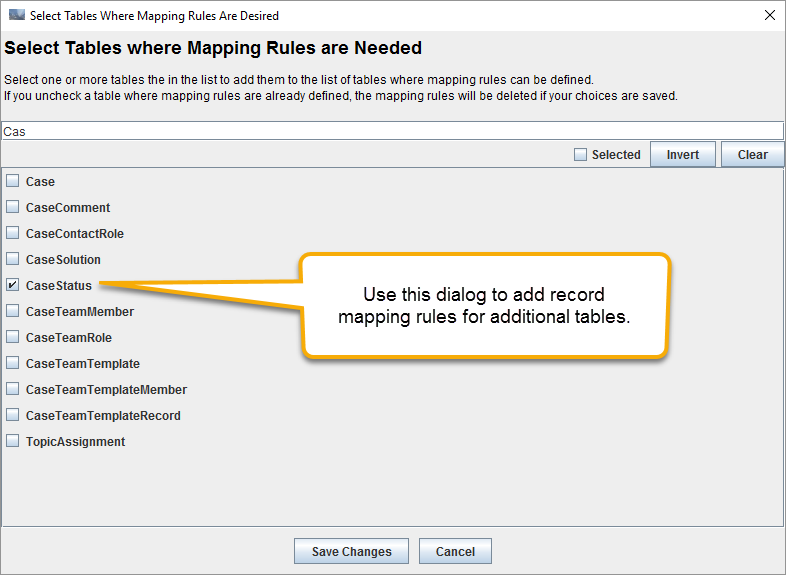This screenshot has height=575, width=786.
Task: Check the CaseTeamRole checkbox
Action: click(x=13, y=337)
